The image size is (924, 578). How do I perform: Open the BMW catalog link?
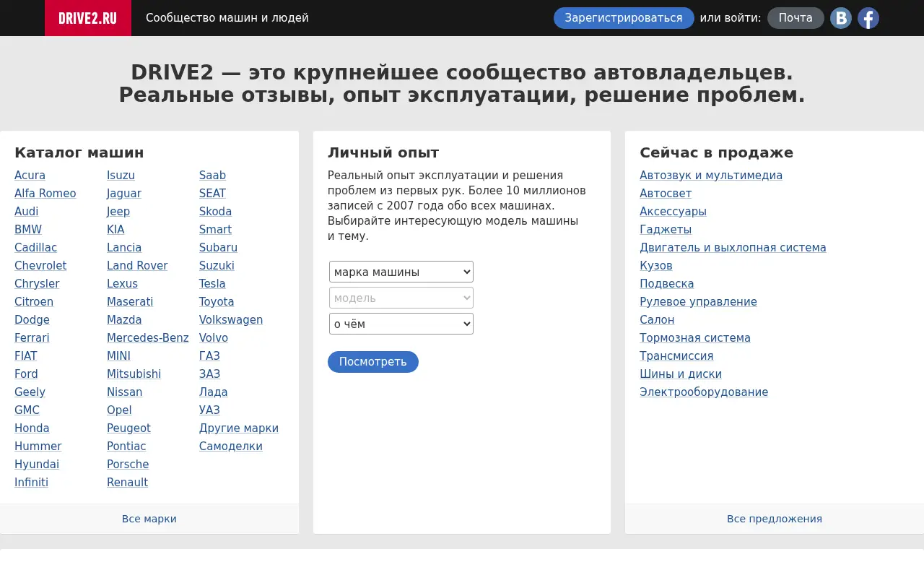28,230
